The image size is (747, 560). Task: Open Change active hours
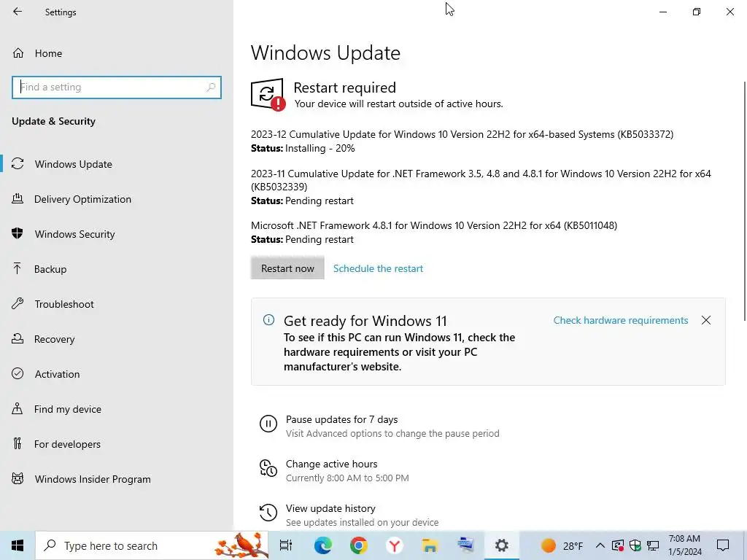pyautogui.click(x=332, y=464)
